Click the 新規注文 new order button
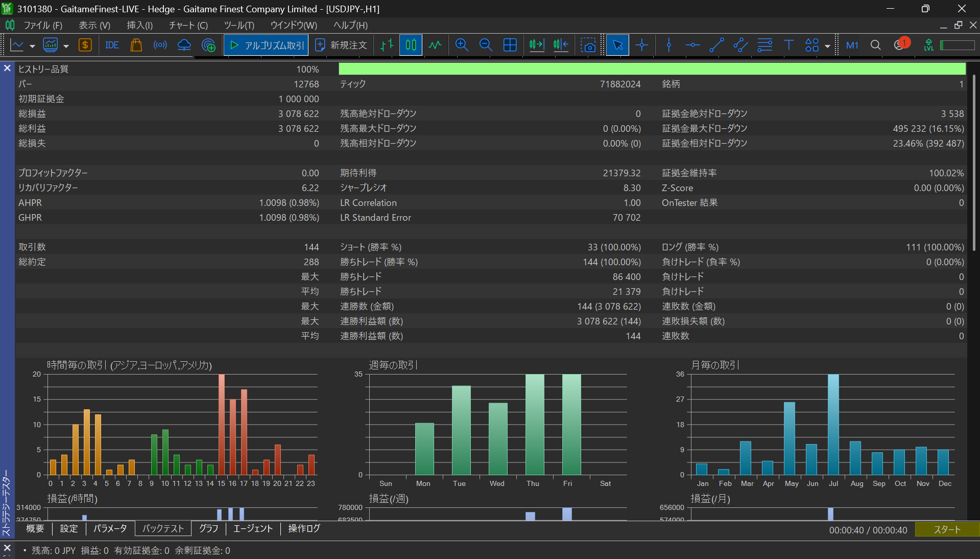Screen dimensions: 980x559 (x=342, y=45)
